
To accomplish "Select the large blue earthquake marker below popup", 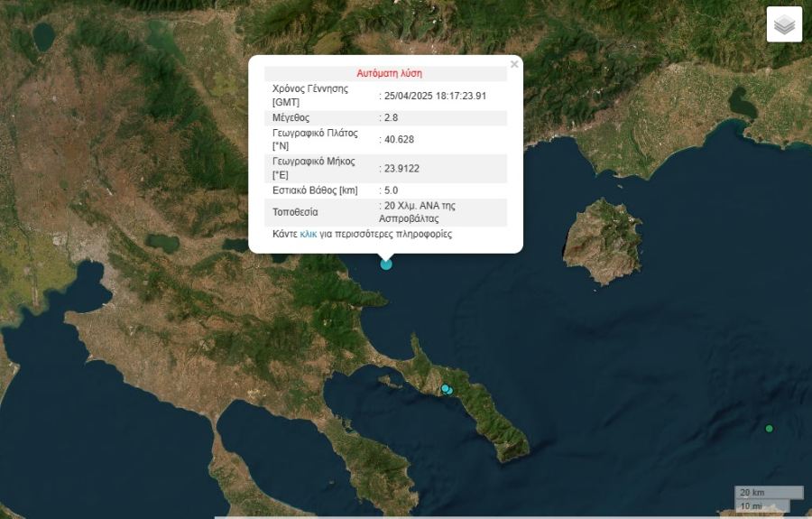I will click(386, 264).
